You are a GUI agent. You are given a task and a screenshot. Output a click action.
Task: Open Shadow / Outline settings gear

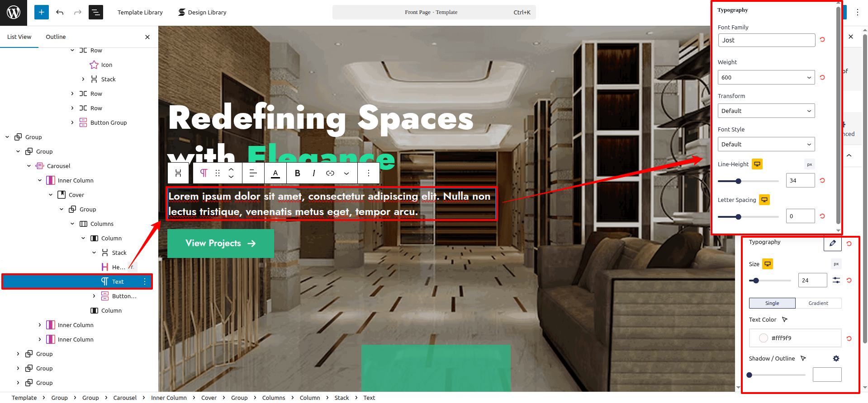pyautogui.click(x=836, y=358)
